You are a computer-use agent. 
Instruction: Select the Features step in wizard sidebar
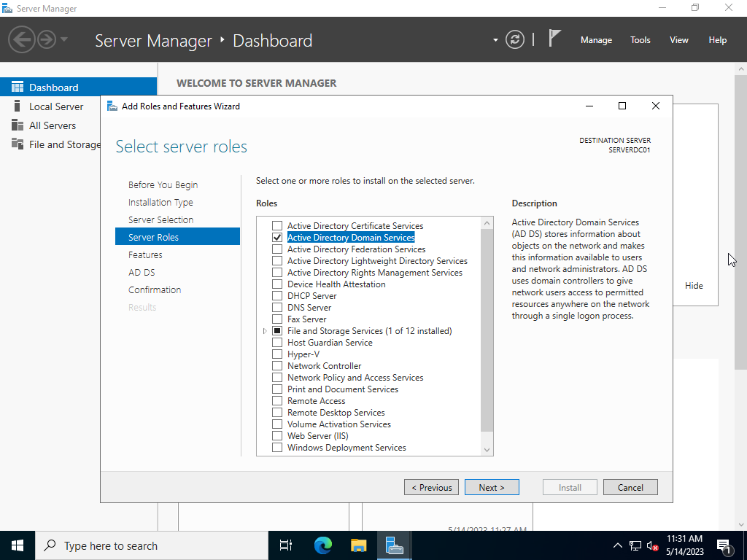[145, 254]
